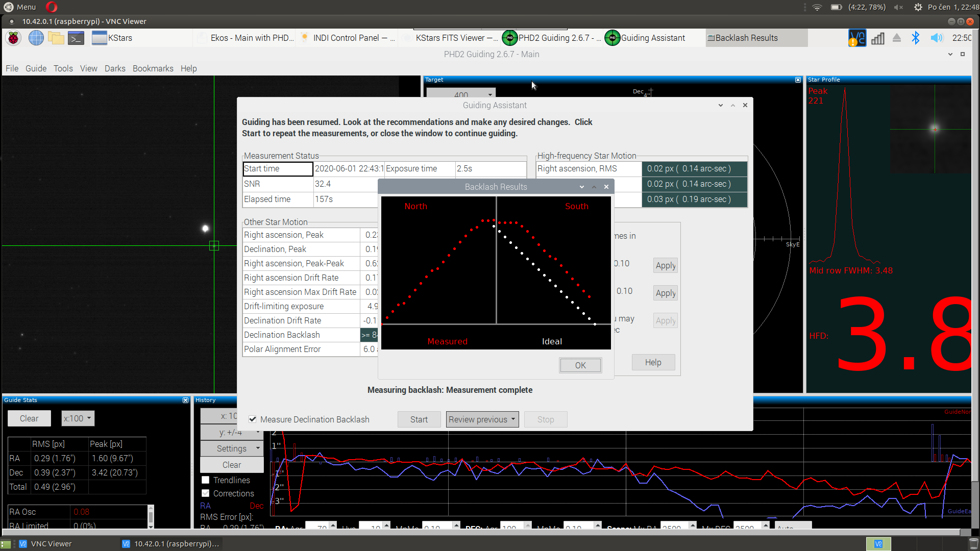Click the Start time field in Measurement Status
Image resolution: width=980 pixels, height=551 pixels.
278,168
